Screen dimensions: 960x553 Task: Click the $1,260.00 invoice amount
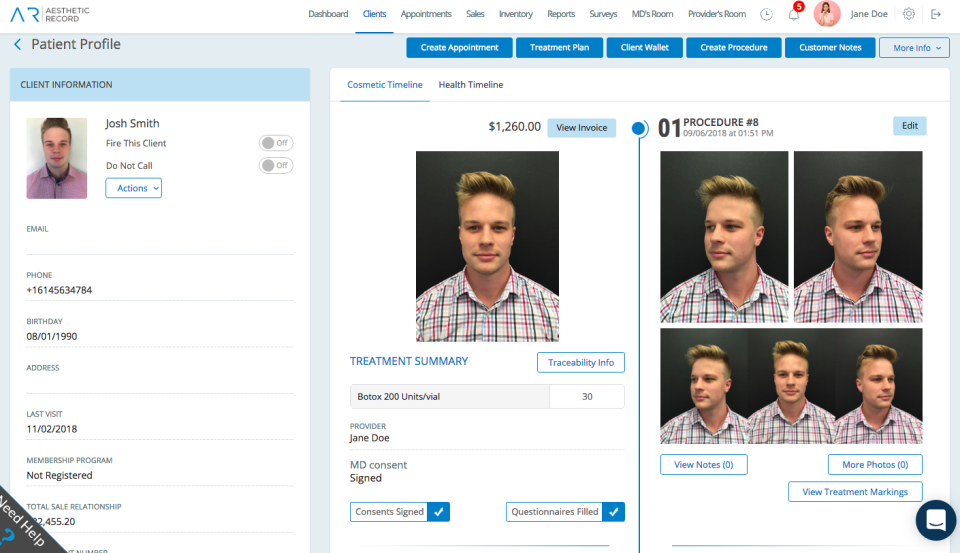pos(514,127)
